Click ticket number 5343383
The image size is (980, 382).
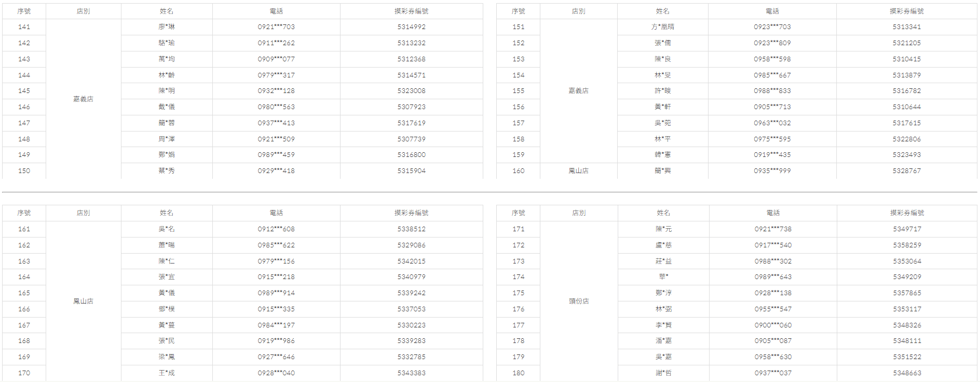coord(411,373)
